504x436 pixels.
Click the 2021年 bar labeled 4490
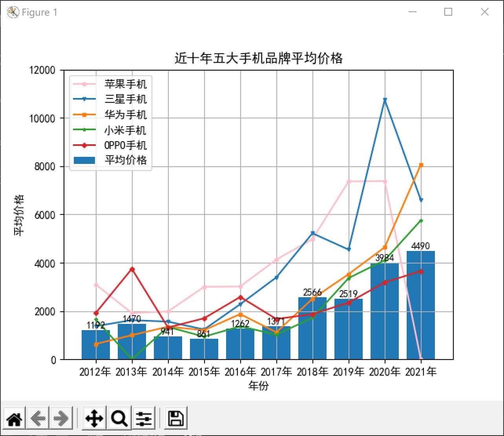click(x=421, y=305)
